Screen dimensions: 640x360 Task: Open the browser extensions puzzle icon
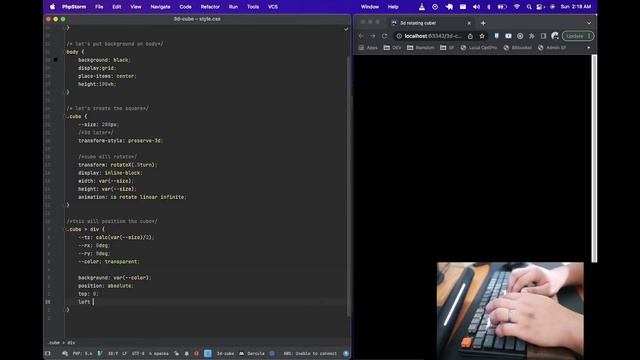[531, 36]
